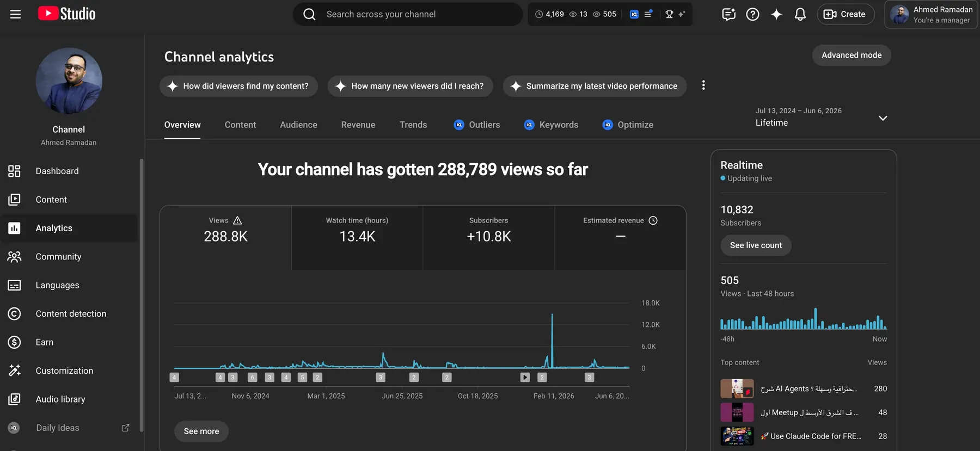980x451 pixels.
Task: Open the Optimize tab
Action: click(628, 125)
